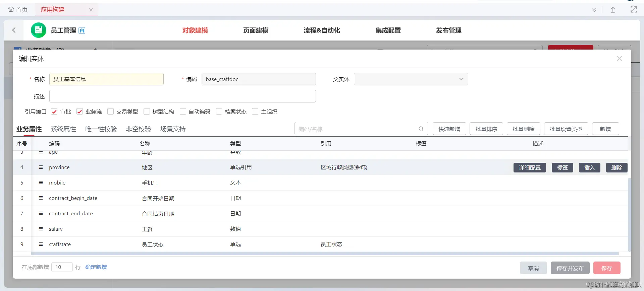Select the 合同开始日期 name cell
This screenshot has height=291, width=644.
[x=158, y=198]
